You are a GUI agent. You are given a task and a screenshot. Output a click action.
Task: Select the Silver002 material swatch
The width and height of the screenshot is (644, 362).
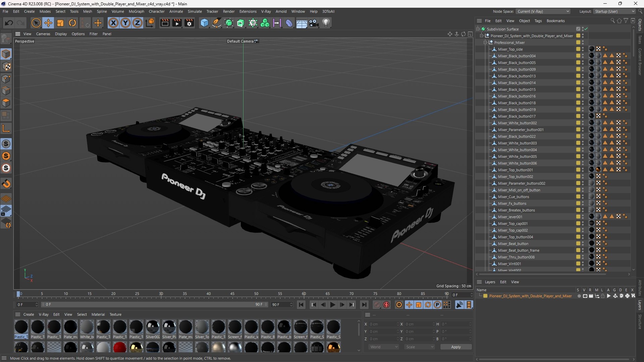153,329
